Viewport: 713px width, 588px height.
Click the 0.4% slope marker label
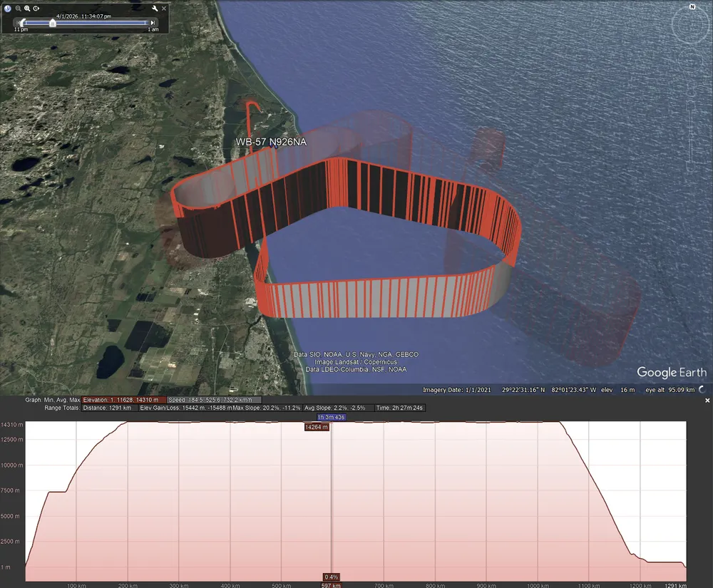pos(331,577)
